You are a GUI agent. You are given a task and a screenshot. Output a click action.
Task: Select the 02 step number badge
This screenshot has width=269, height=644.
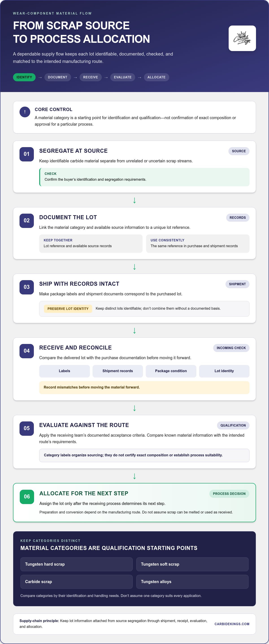[26, 221]
